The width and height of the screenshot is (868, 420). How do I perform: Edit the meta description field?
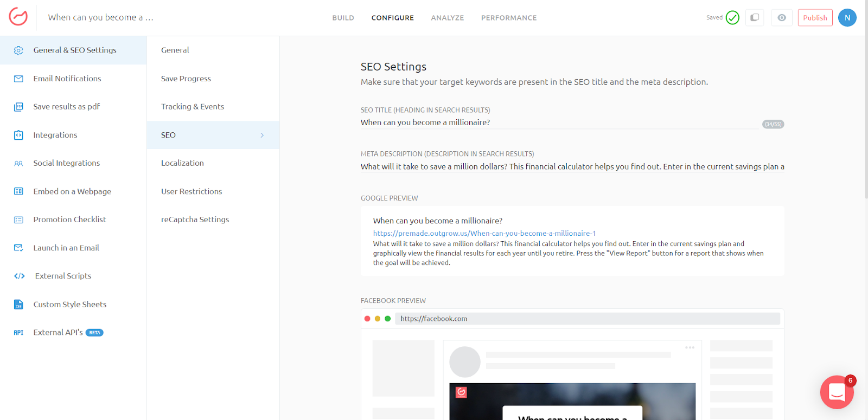tap(572, 167)
